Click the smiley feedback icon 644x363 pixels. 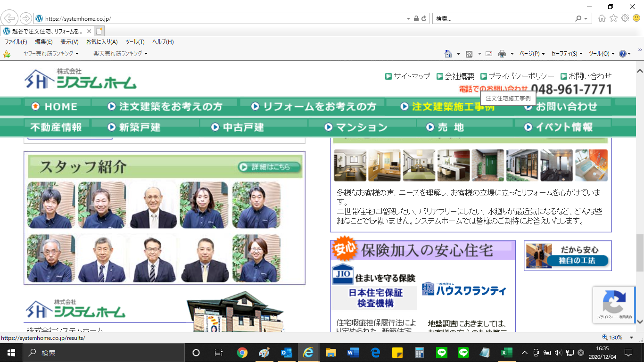636,18
